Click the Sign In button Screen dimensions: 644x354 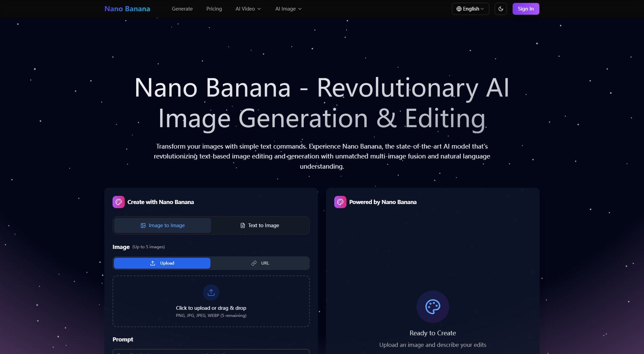tap(526, 9)
